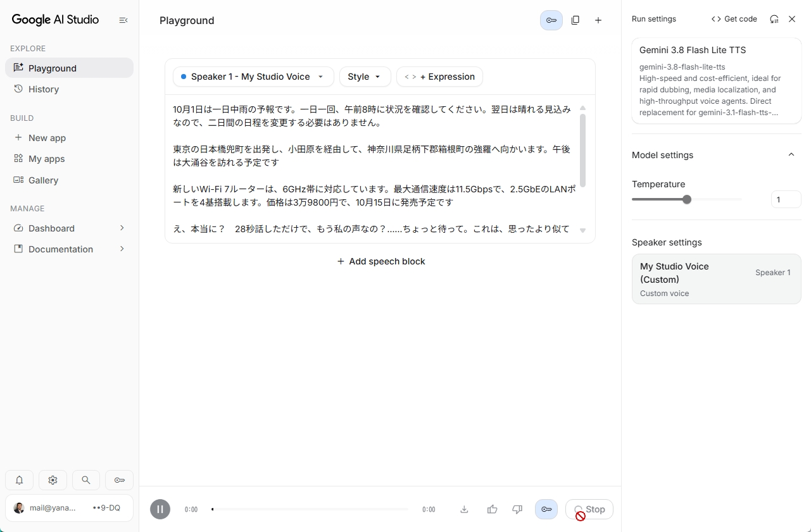
Task: Open the account menu in sidebar footer
Action: (x=69, y=508)
